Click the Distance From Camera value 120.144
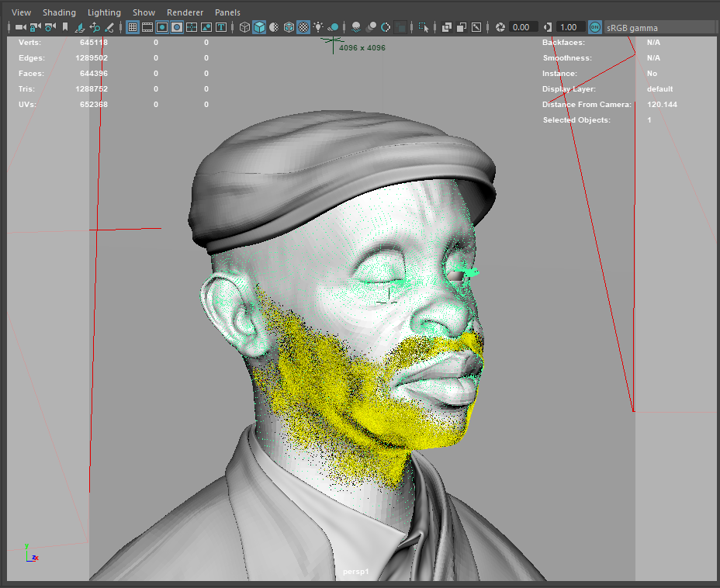 pyautogui.click(x=662, y=105)
